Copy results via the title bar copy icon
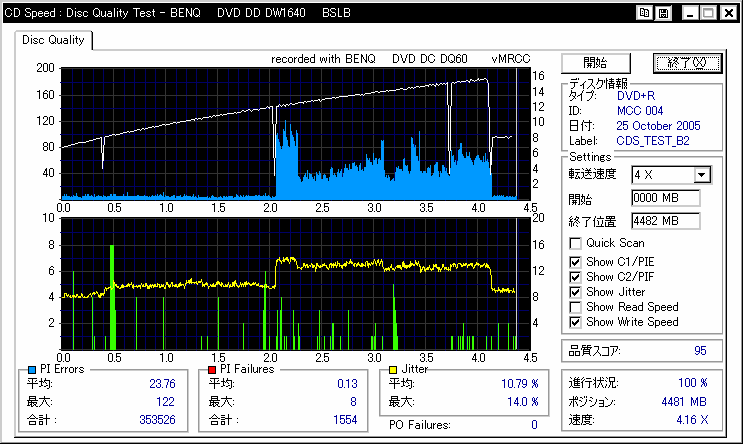Image resolution: width=743 pixels, height=444 pixels. coord(644,13)
